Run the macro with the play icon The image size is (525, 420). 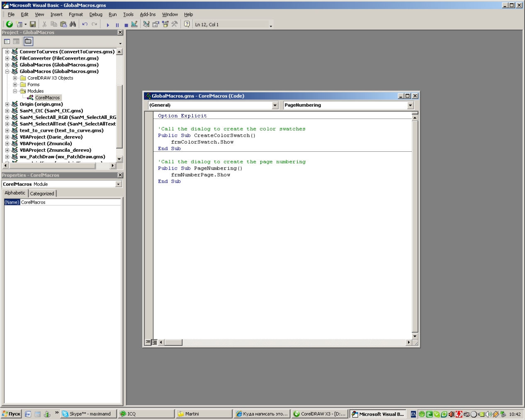[x=108, y=25]
